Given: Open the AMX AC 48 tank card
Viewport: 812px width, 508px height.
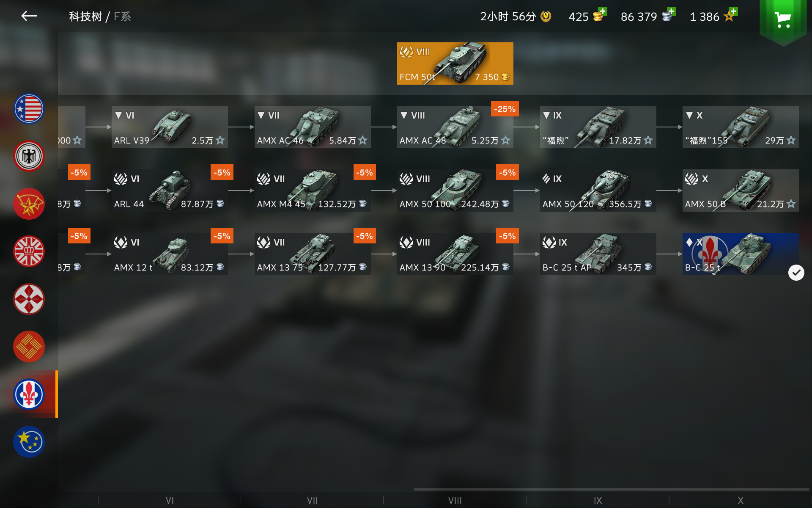Looking at the screenshot, I should (455, 127).
